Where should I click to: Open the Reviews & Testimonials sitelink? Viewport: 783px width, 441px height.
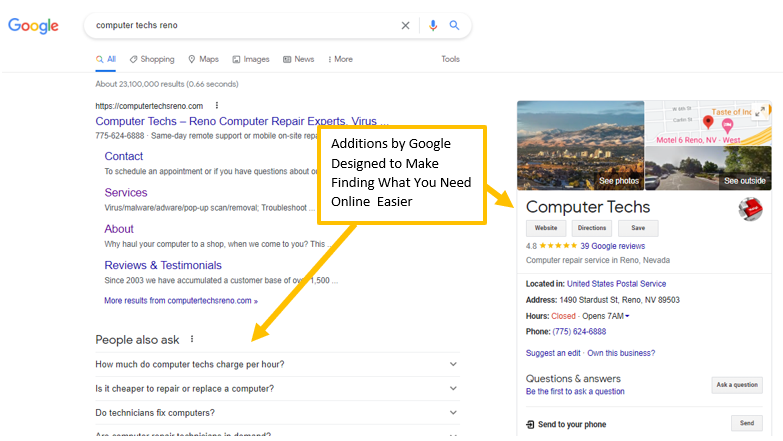pyautogui.click(x=163, y=265)
